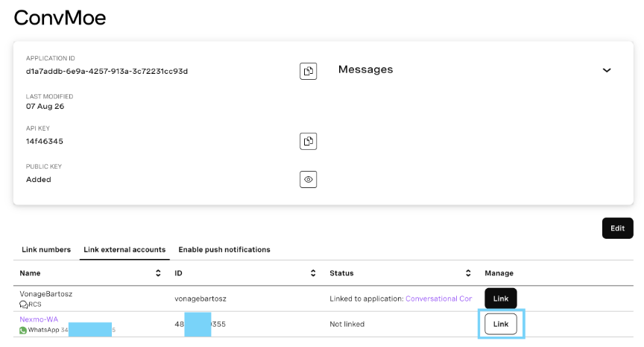Viewport: 644px width, 347px height.
Task: Click the Edit button
Action: 617,228
